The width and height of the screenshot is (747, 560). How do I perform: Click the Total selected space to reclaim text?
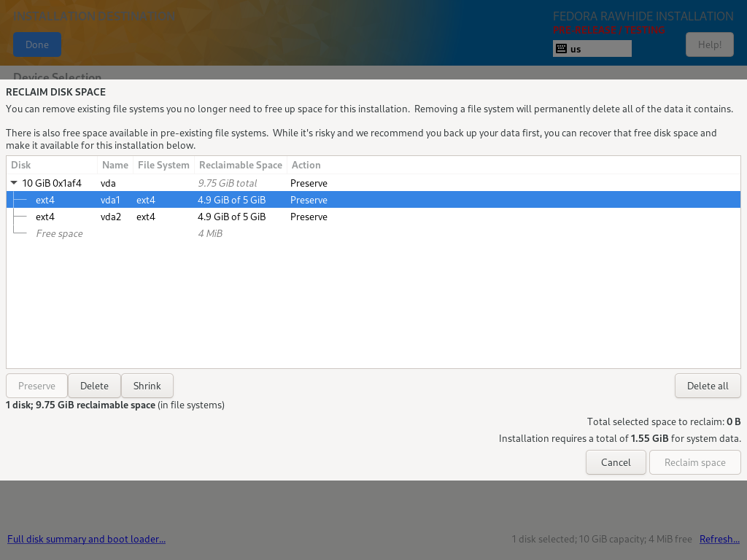[664, 421]
